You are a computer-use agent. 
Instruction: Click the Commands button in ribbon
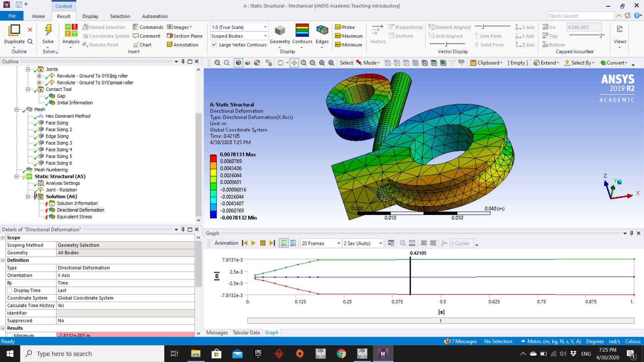coord(148,27)
